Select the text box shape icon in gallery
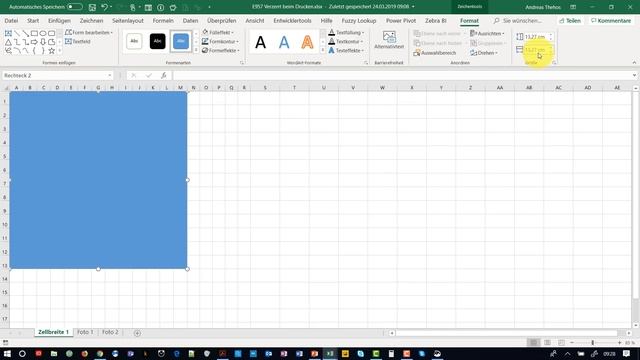This screenshot has height=360, width=640. click(x=8, y=33)
